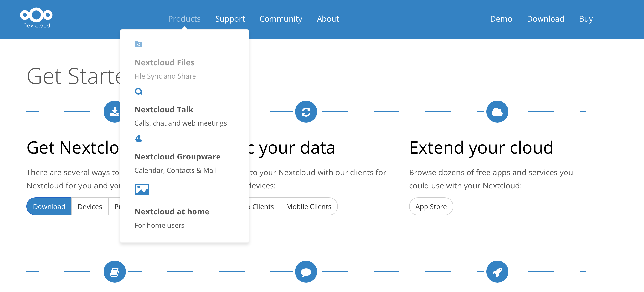The width and height of the screenshot is (644, 292).
Task: Select the Mobile Clients tab
Action: 309,206
